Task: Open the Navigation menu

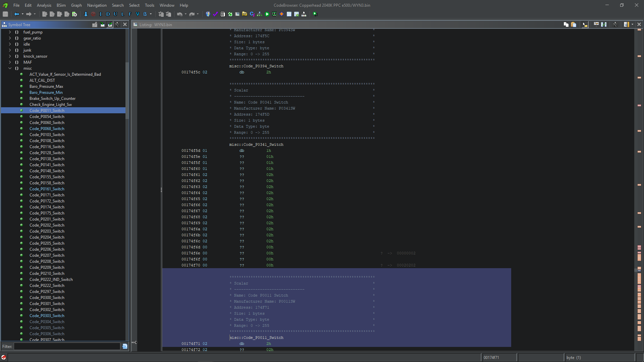Action: [97, 5]
